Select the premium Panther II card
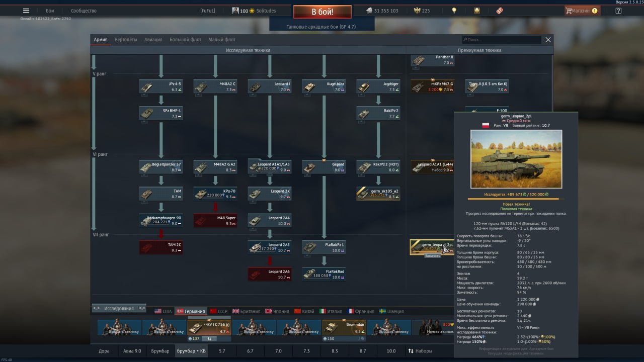This screenshot has height=362, width=644. click(x=433, y=60)
